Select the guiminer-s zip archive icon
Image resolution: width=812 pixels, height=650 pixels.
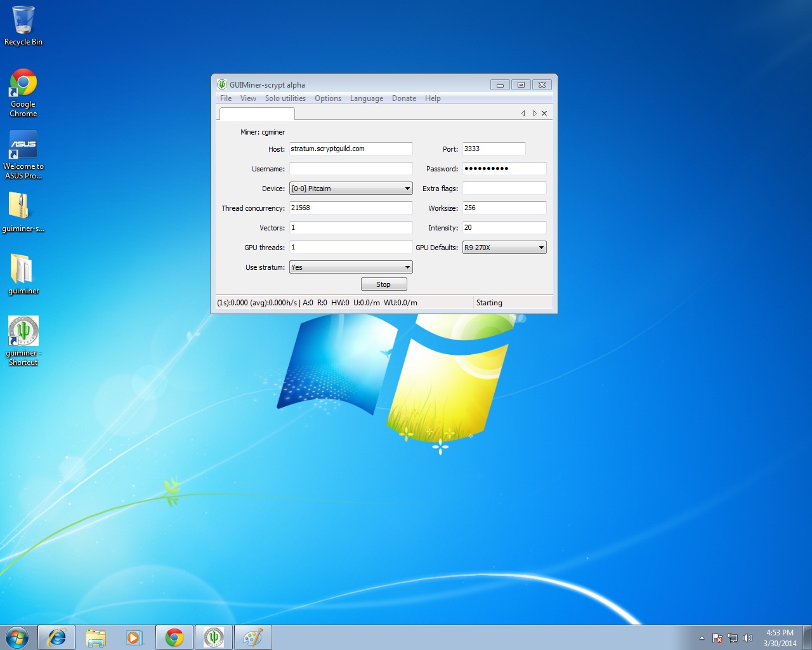click(x=23, y=212)
